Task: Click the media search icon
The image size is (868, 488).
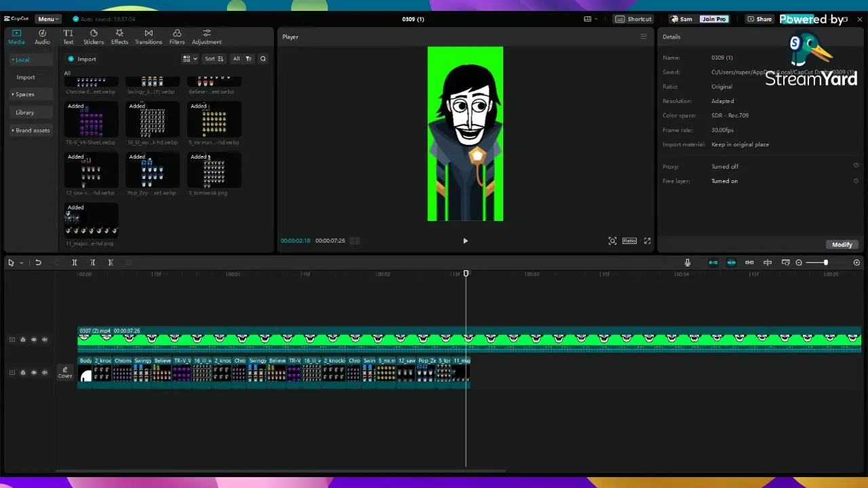Action: (263, 59)
